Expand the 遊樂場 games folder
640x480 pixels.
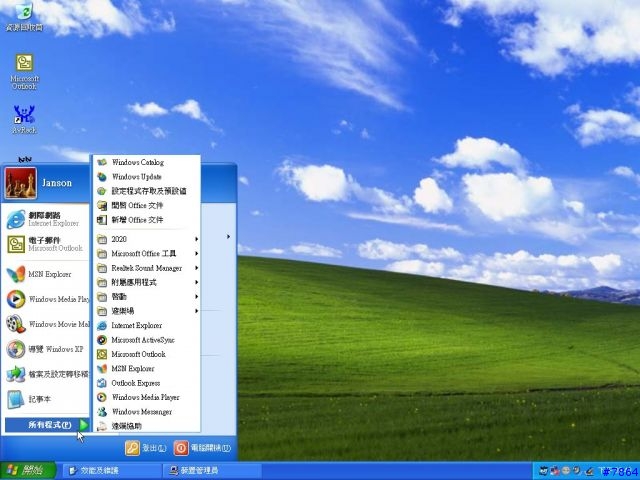(147, 311)
